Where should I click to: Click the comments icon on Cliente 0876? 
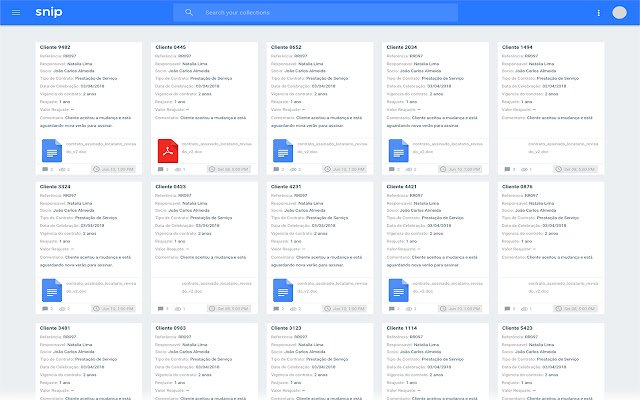[507, 309]
